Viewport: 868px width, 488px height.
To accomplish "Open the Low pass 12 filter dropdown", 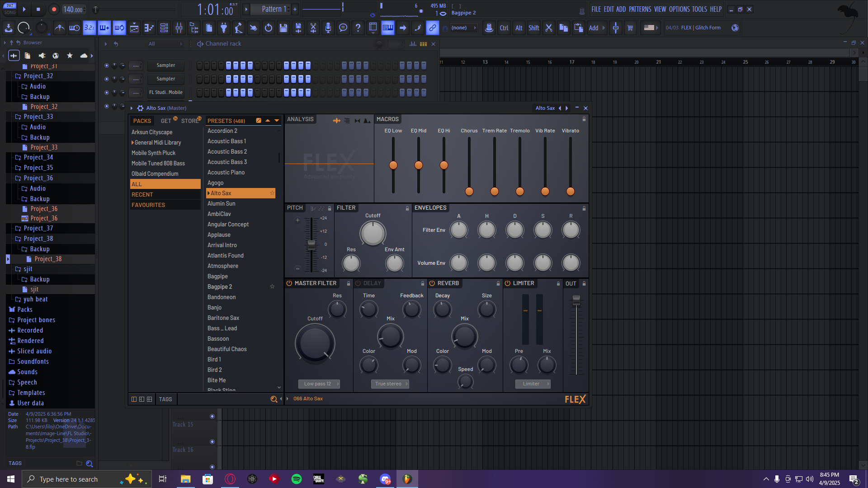I will click(x=319, y=384).
